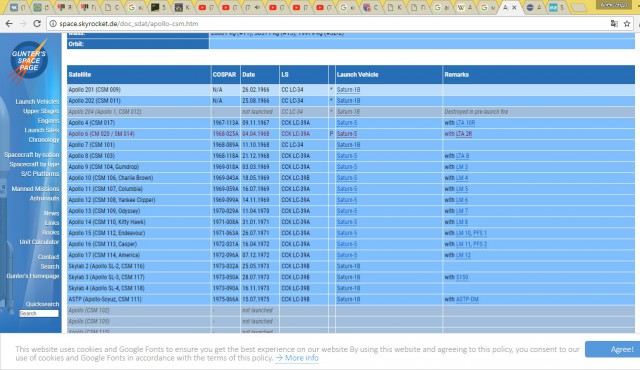Image resolution: width=640 pixels, height=370 pixels.
Task: Open the PFS 2 link
Action: (x=480, y=244)
